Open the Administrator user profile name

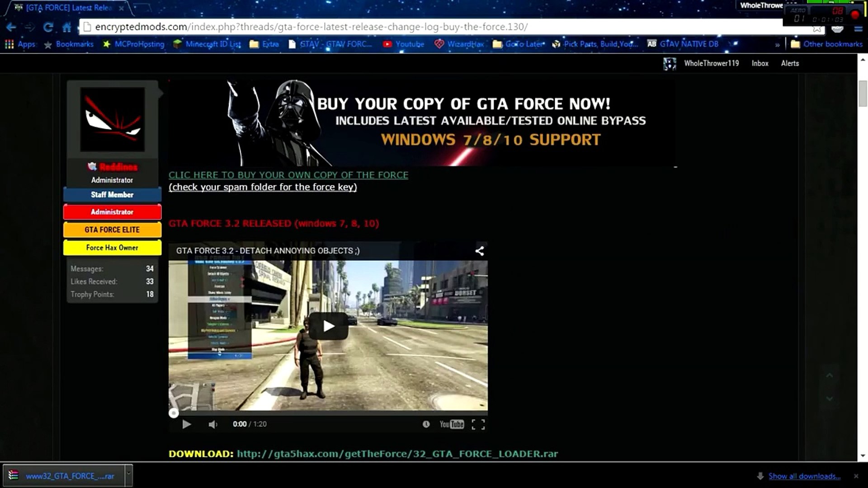pyautogui.click(x=118, y=167)
